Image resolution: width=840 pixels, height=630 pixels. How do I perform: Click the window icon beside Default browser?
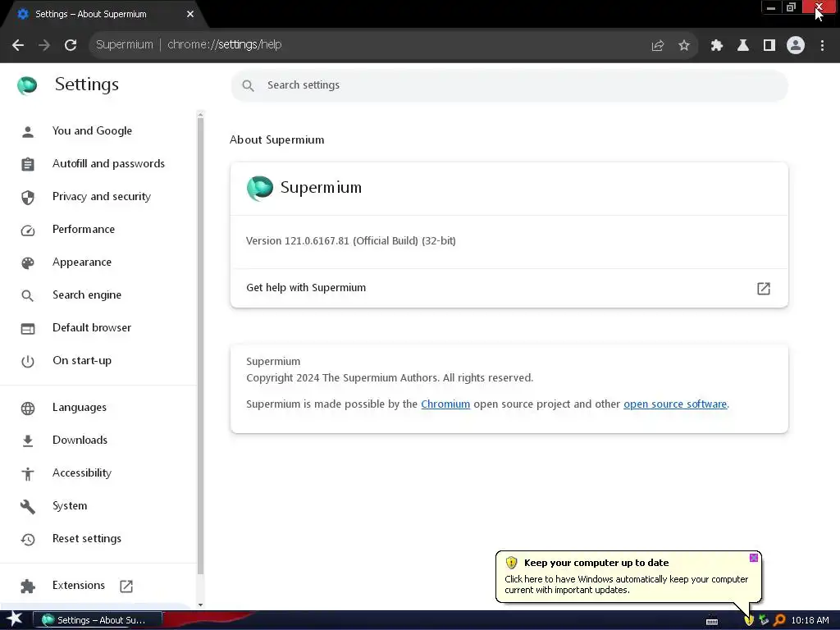click(28, 329)
